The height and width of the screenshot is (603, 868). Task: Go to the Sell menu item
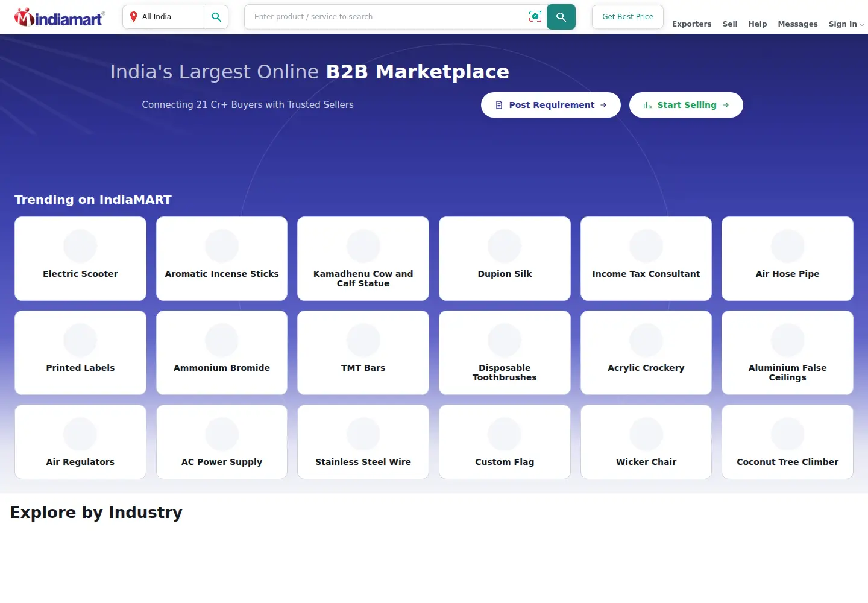click(730, 24)
